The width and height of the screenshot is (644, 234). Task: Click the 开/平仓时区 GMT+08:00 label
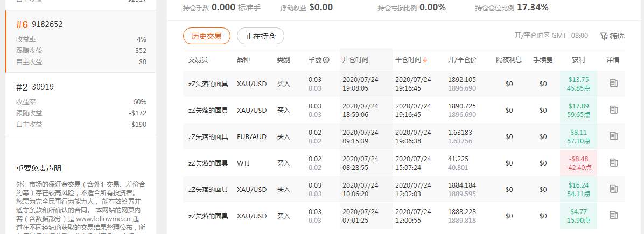point(551,36)
